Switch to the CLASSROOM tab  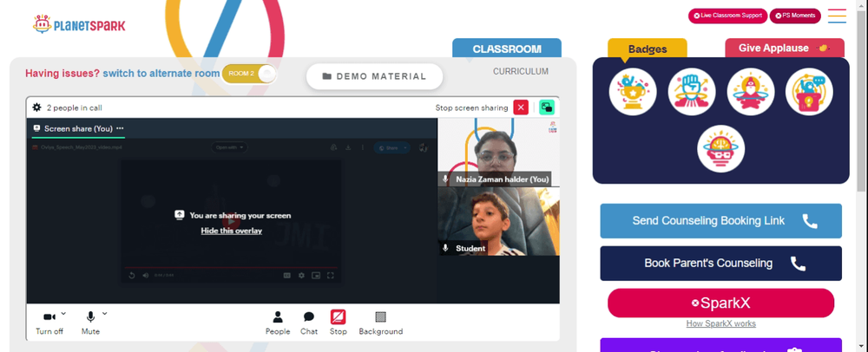pyautogui.click(x=507, y=49)
